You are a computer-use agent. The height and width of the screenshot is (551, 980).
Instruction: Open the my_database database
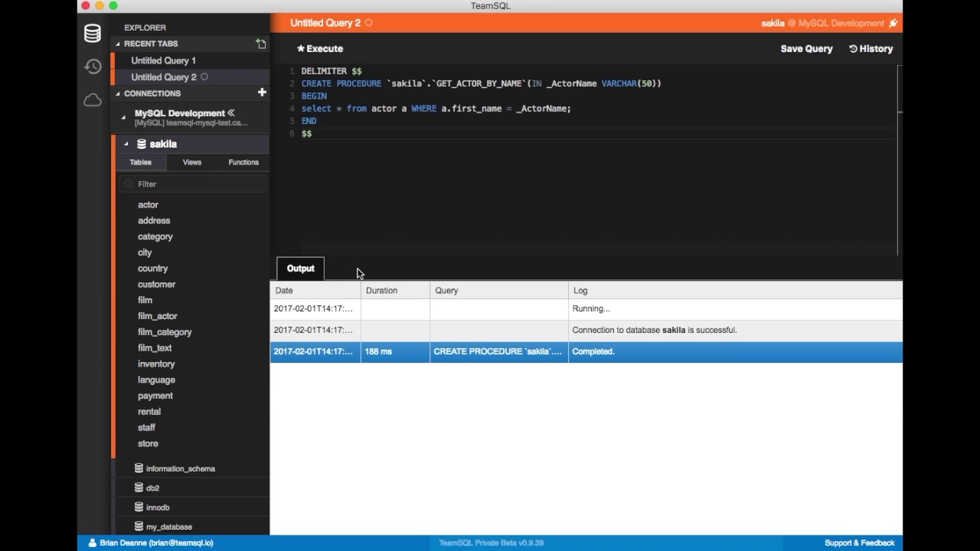163,527
